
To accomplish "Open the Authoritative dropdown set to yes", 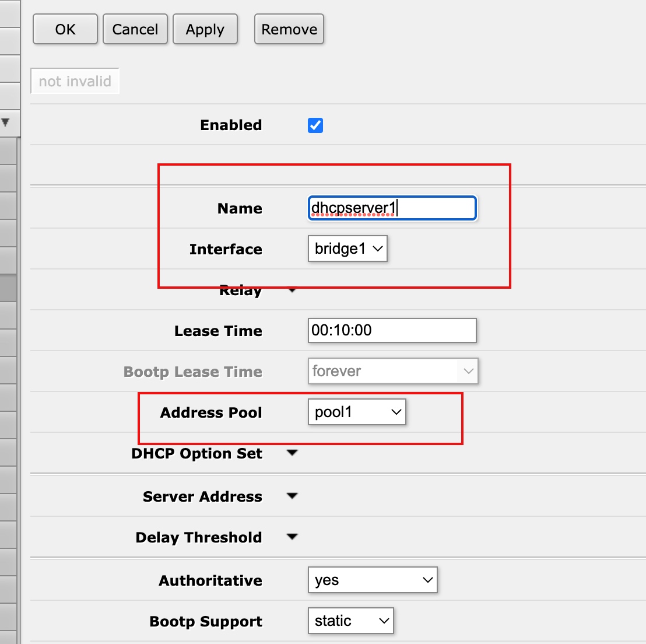I will coord(372,580).
